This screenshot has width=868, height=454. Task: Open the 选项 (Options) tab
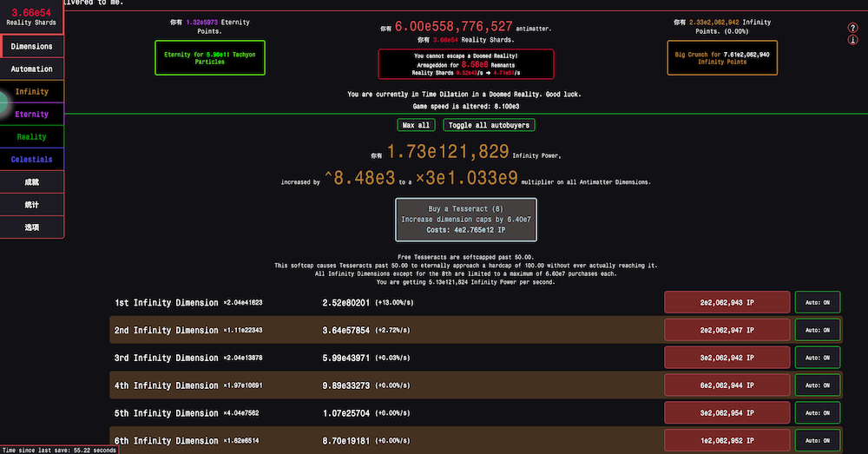coord(31,227)
